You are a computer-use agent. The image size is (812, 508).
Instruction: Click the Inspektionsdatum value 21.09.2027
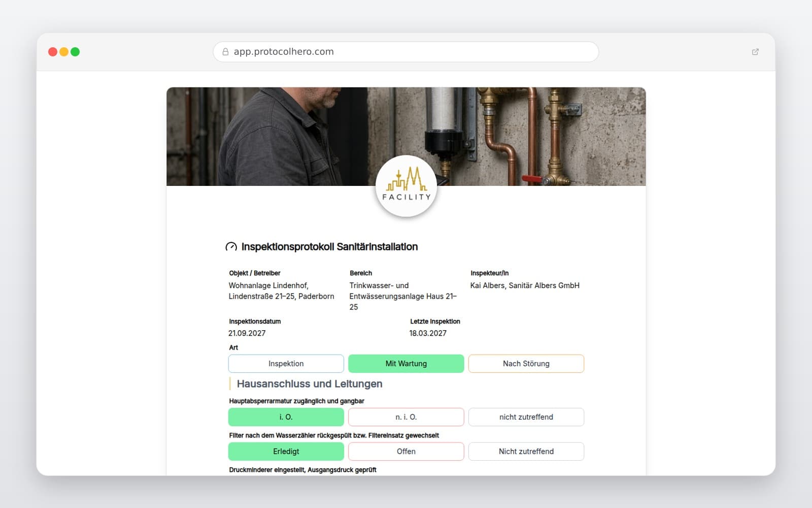click(x=247, y=333)
